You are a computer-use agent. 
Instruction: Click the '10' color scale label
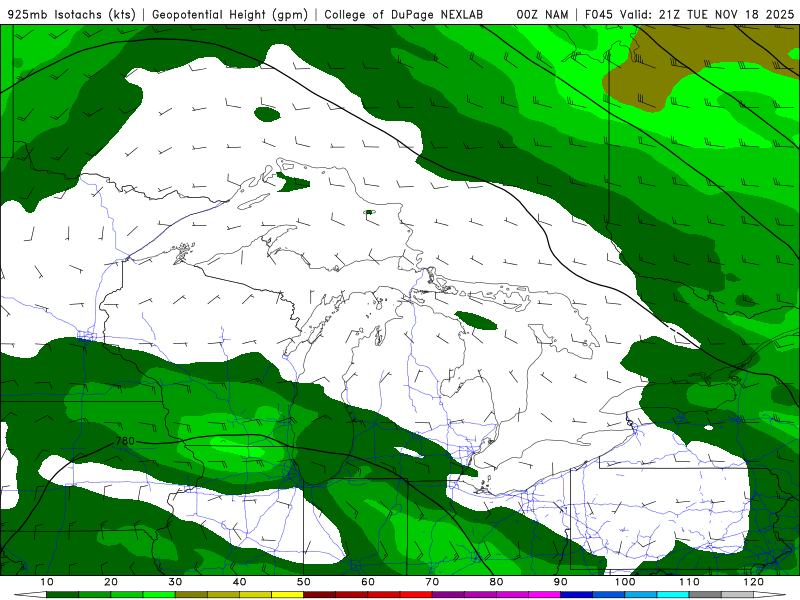click(46, 582)
